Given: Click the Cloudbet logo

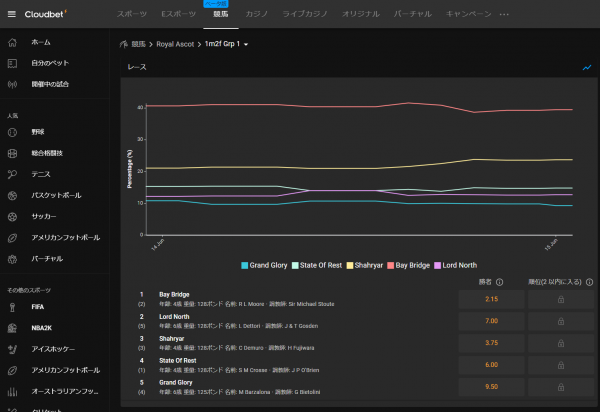Looking at the screenshot, I should [45, 14].
